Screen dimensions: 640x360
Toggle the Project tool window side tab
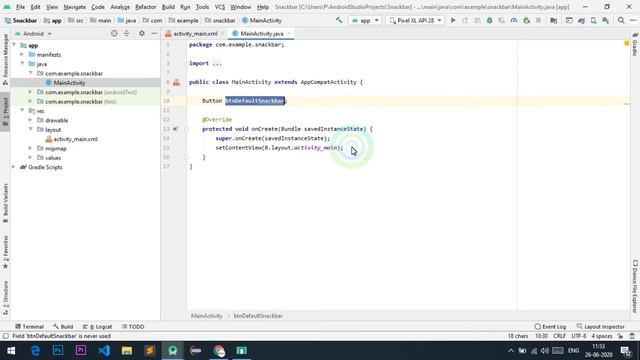coord(5,111)
